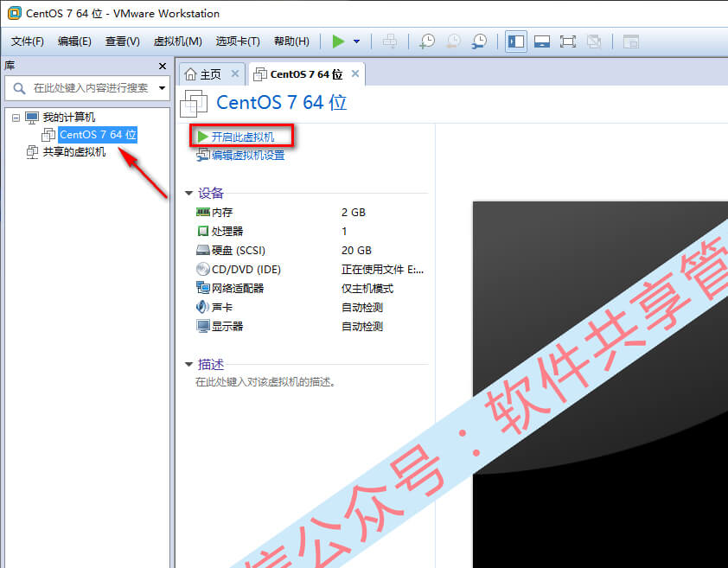Click the send Ctrl+Alt+Del toolbar icon
The image size is (728, 568).
(390, 41)
